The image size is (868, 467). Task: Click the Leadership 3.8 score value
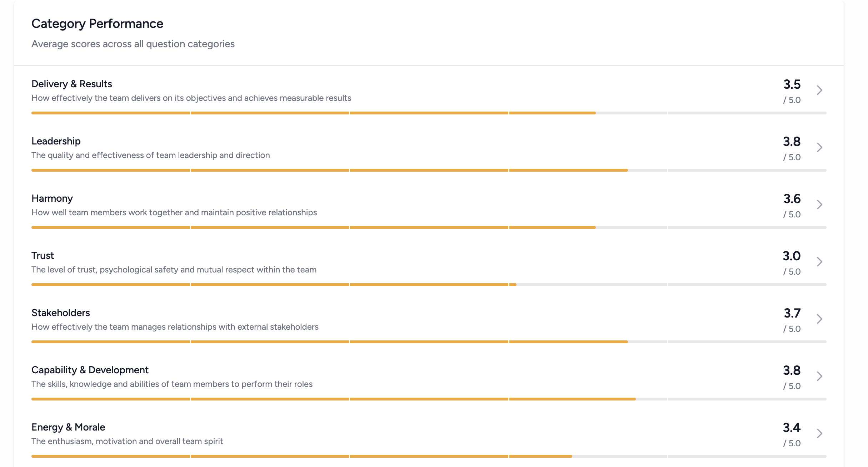point(792,142)
